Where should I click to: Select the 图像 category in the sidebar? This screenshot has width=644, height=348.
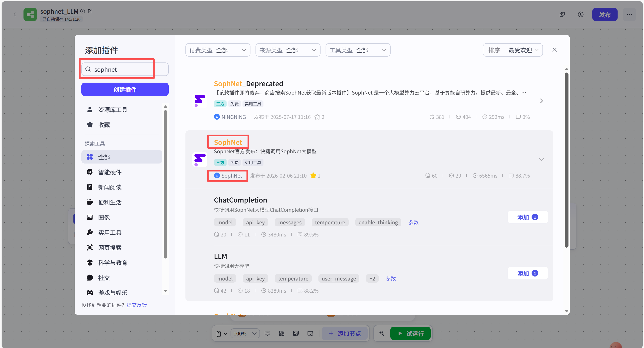[104, 217]
